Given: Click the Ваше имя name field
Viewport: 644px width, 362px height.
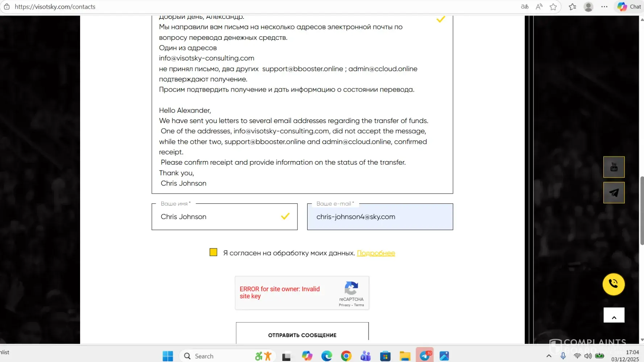Looking at the screenshot, I should 217,217.
